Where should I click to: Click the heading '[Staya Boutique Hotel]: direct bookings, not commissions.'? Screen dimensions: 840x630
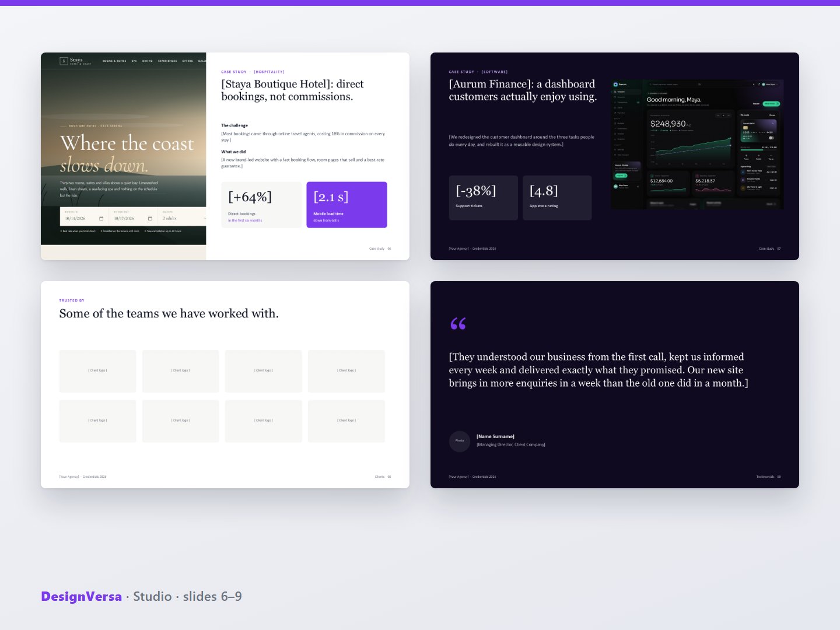pos(292,90)
